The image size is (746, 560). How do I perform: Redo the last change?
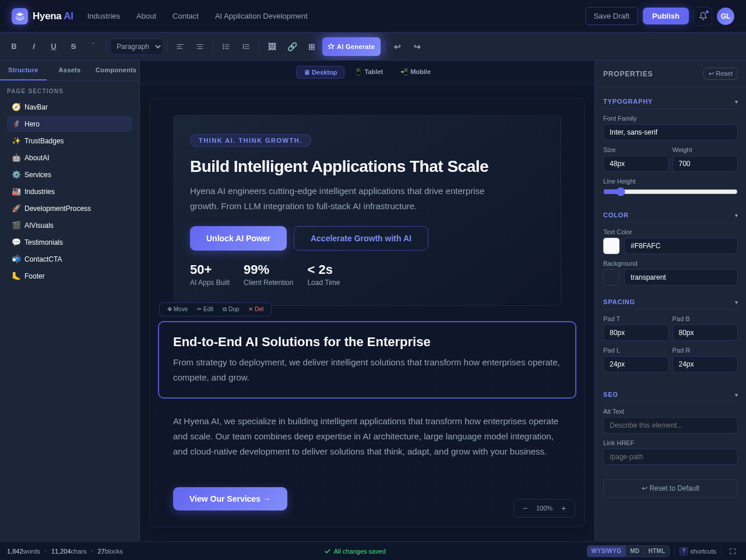417,47
